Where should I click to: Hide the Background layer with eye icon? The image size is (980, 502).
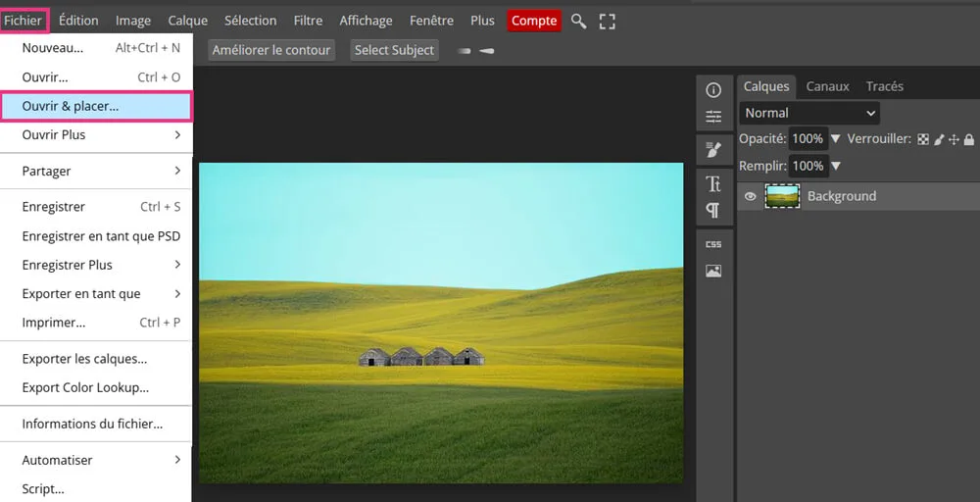point(751,196)
